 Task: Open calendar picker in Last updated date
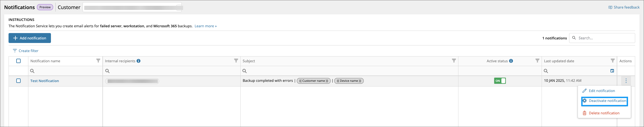612,71
